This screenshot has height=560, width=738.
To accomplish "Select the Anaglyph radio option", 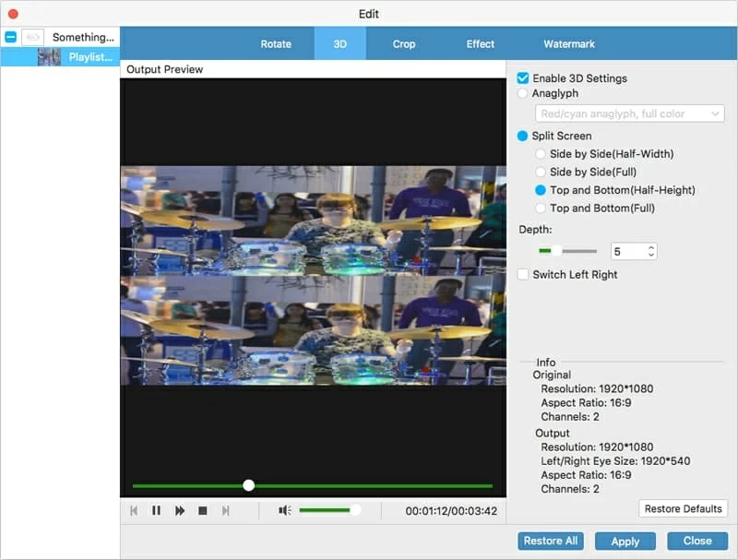I will (523, 93).
